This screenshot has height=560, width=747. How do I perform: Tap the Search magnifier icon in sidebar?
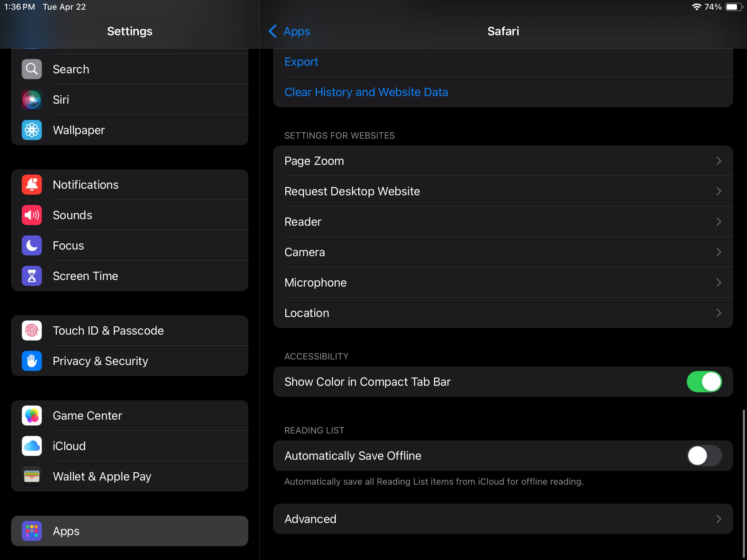coord(32,69)
